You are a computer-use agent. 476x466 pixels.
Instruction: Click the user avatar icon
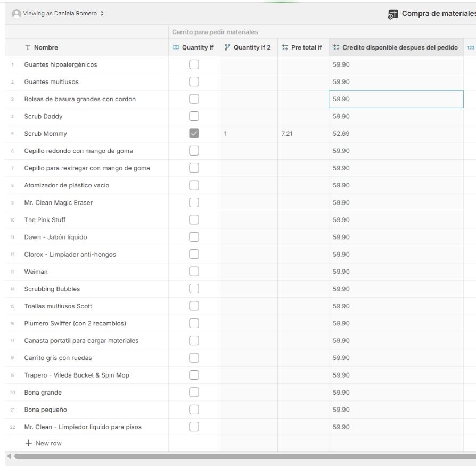[17, 14]
